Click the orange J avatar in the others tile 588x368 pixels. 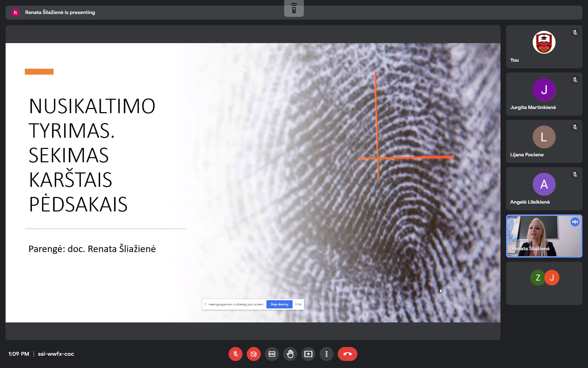pos(552,278)
